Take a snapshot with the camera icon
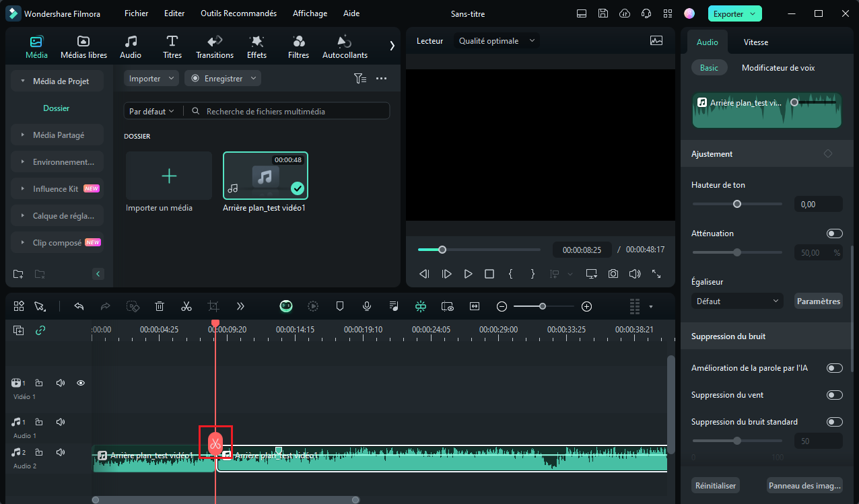Screen dimensions: 859x504 pos(613,274)
